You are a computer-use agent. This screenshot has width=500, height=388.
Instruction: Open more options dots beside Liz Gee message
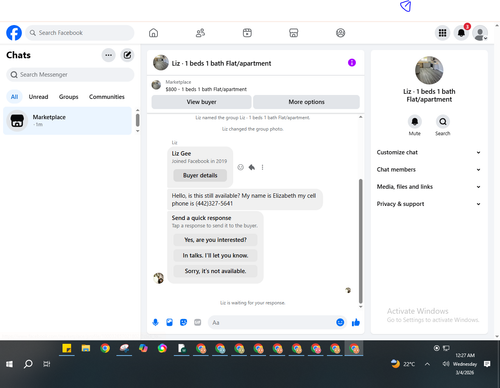[262, 167]
